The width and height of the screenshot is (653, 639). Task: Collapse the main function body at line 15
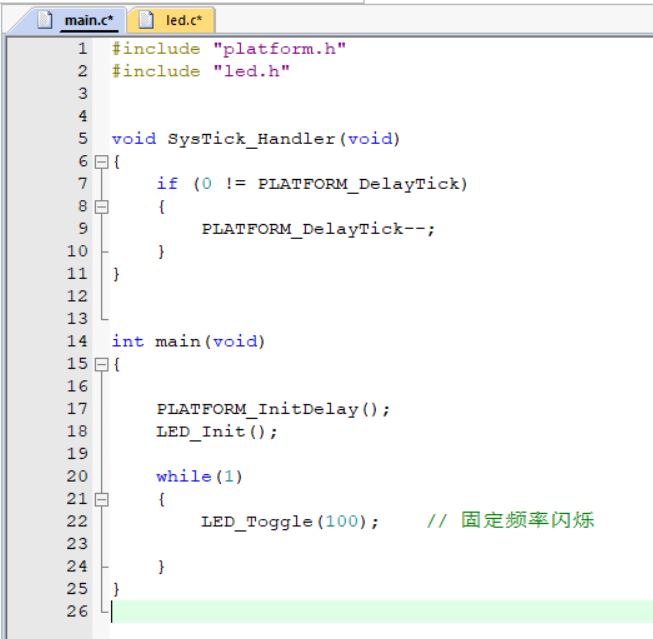101,365
